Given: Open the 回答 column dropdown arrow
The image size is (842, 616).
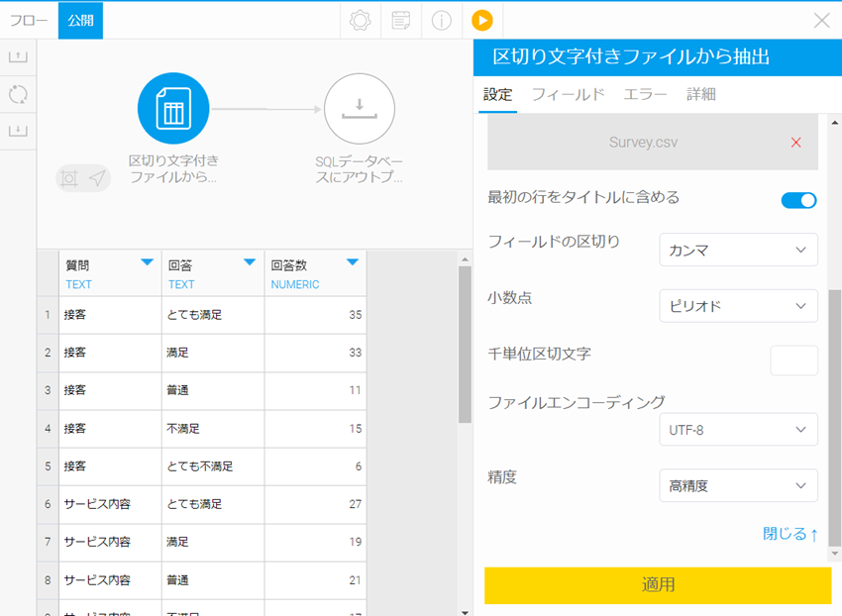Looking at the screenshot, I should [250, 262].
